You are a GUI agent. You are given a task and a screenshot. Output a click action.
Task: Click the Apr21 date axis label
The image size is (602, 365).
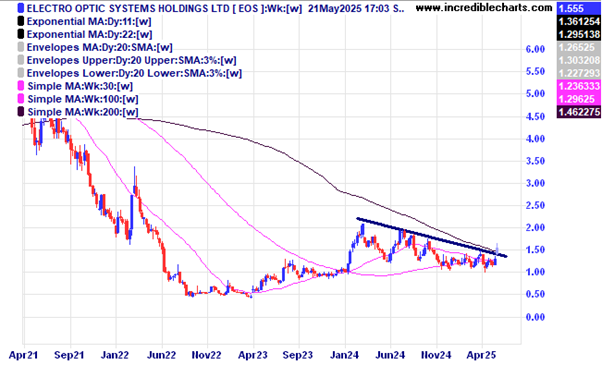pyautogui.click(x=23, y=355)
